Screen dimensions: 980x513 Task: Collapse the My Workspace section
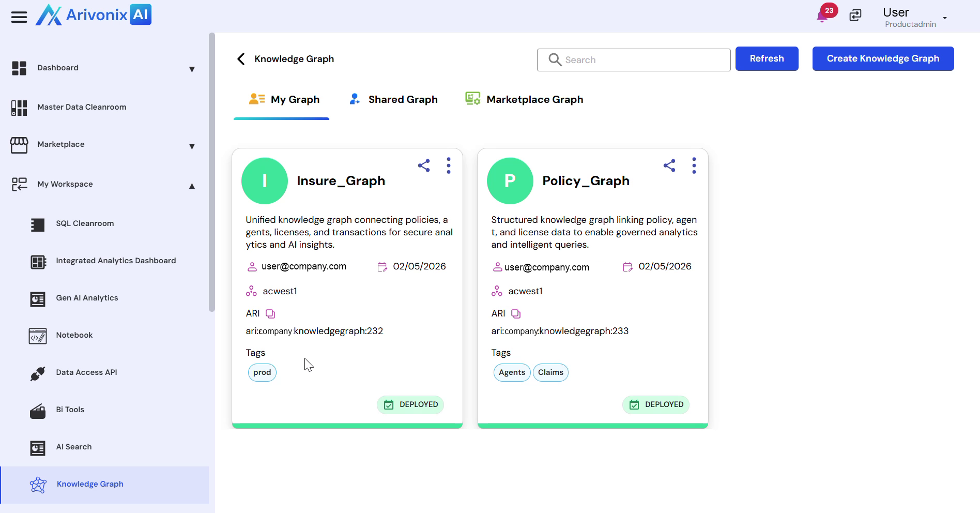pos(192,186)
